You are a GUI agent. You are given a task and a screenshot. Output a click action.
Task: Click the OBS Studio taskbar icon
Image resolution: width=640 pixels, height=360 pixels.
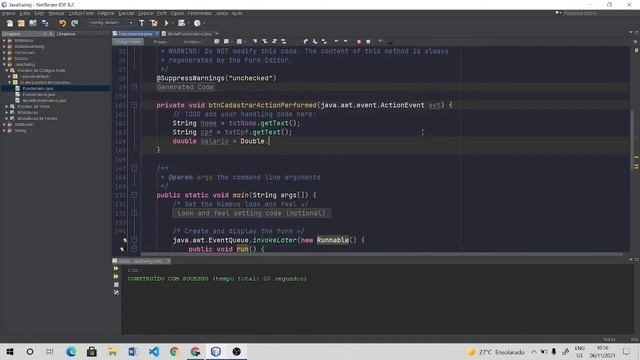[237, 351]
